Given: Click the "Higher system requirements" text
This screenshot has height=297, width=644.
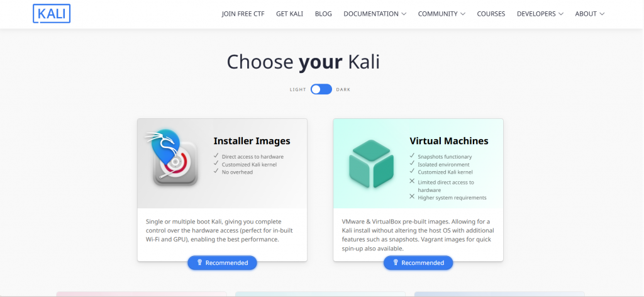Looking at the screenshot, I should 452,198.
